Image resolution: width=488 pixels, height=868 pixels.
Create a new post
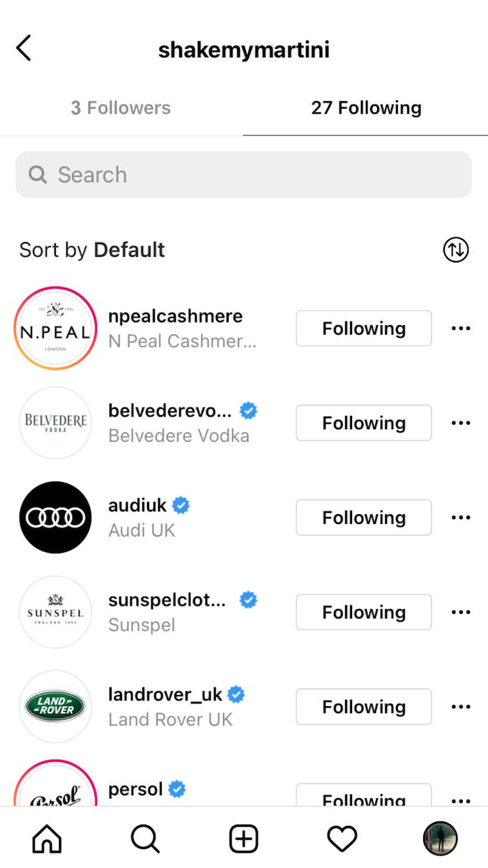243,839
